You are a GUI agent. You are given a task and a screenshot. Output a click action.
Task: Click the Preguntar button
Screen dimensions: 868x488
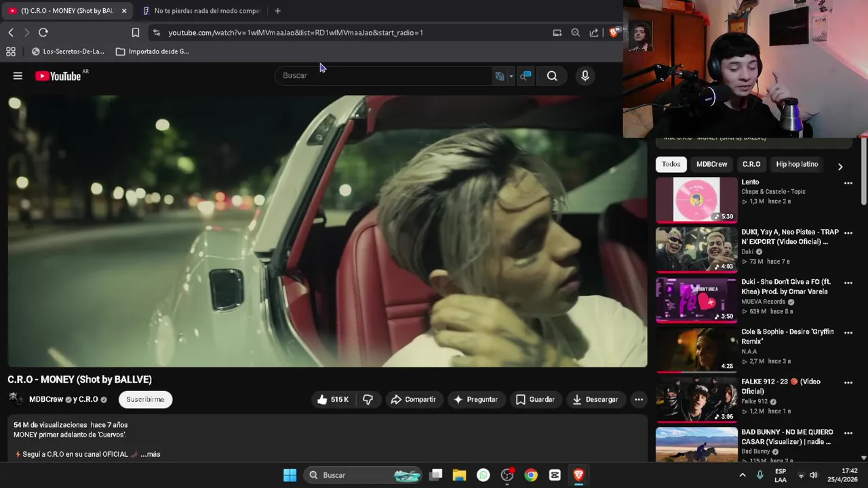[x=475, y=400]
